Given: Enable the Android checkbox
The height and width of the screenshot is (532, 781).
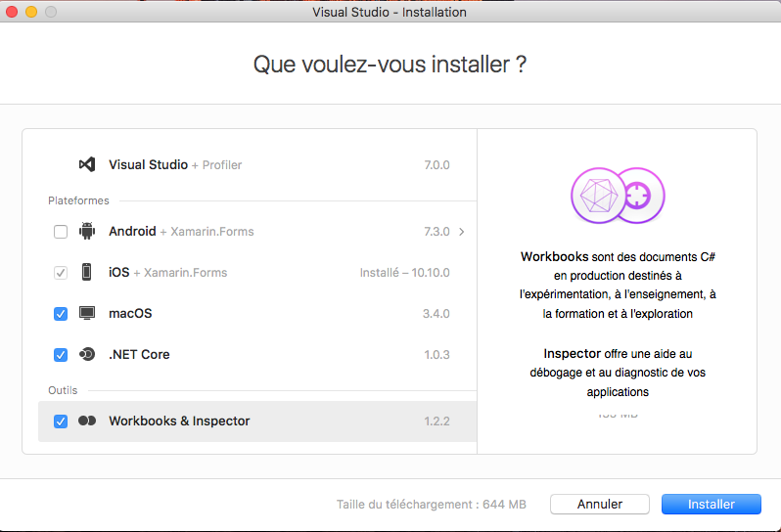Looking at the screenshot, I should pos(61,232).
